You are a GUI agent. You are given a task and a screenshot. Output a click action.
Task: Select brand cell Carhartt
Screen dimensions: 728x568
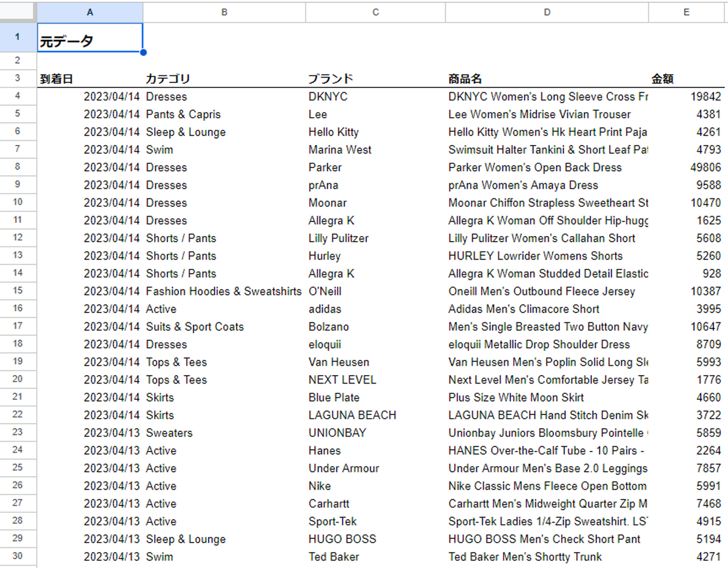pos(376,504)
